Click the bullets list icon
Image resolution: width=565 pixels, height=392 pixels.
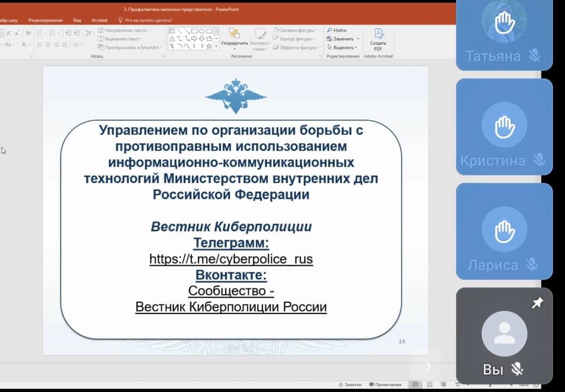[40, 33]
